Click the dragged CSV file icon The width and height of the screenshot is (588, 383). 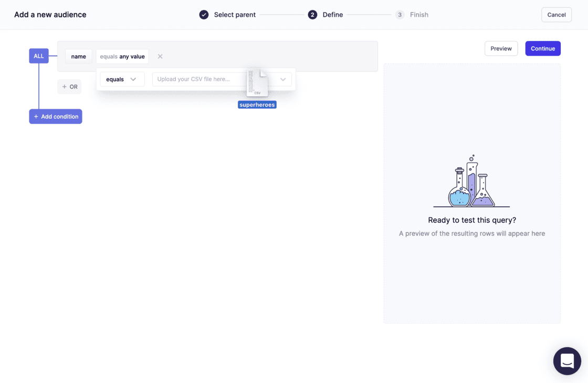pyautogui.click(x=257, y=81)
